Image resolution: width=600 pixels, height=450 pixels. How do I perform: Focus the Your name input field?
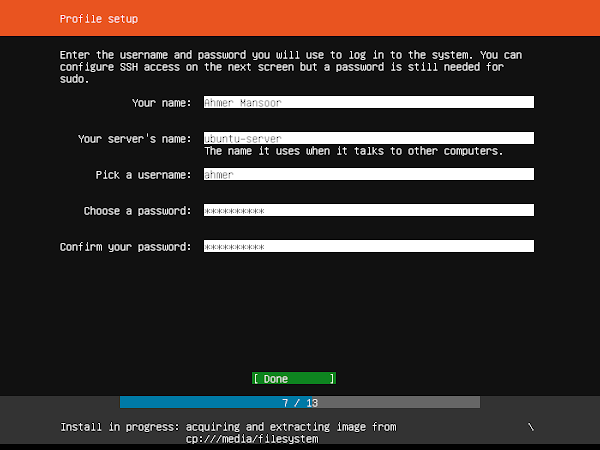coord(369,102)
